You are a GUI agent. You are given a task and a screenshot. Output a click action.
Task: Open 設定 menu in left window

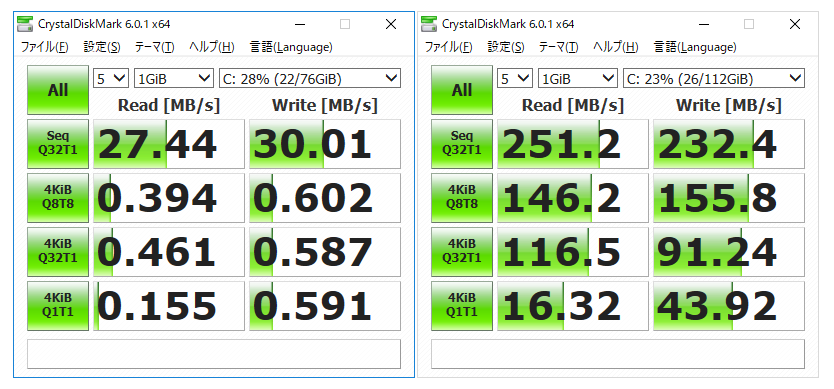click(102, 47)
